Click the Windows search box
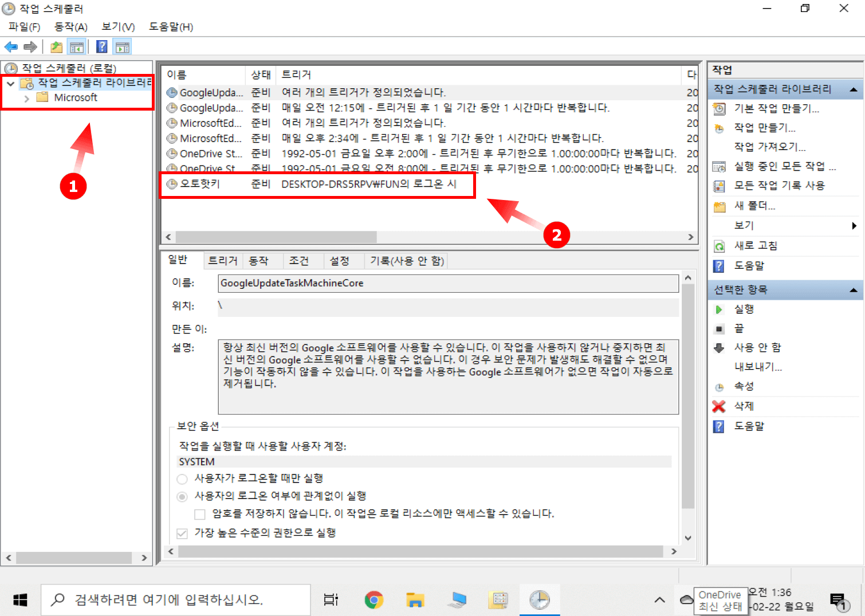The width and height of the screenshot is (865, 616). coord(175,600)
